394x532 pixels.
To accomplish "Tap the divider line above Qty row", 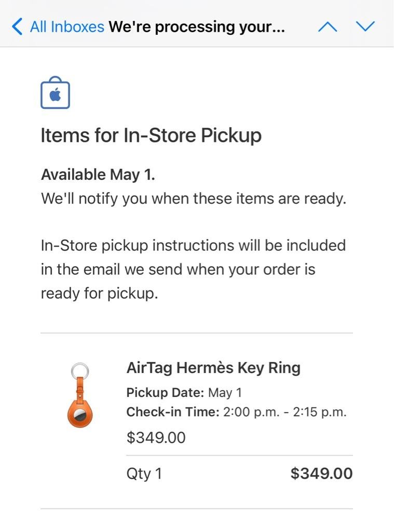I will pyautogui.click(x=239, y=456).
